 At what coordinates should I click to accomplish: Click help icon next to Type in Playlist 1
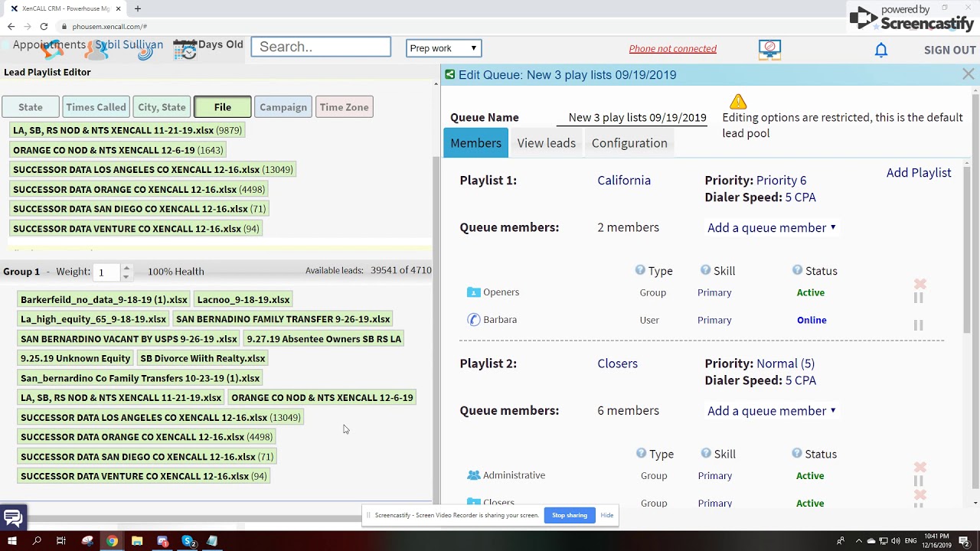(640, 270)
